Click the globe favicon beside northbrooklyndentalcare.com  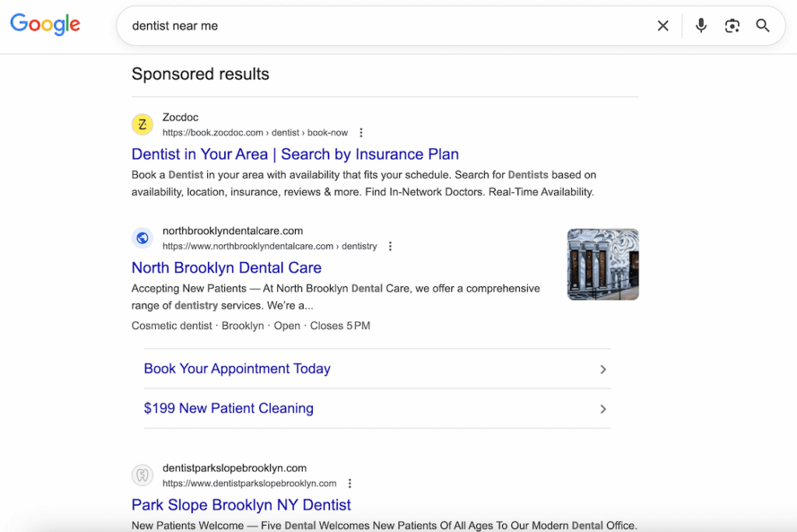tap(142, 238)
